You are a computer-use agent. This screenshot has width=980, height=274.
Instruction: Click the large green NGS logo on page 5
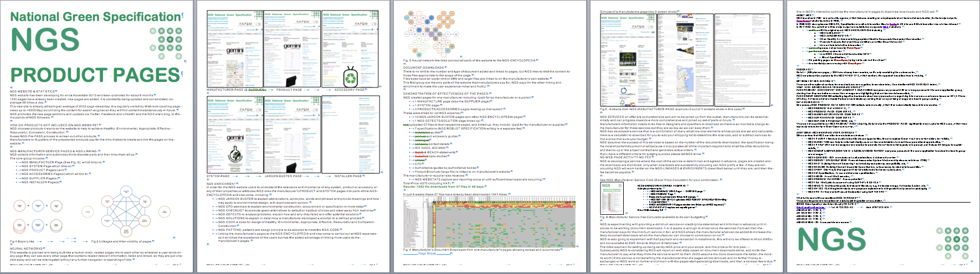[x=832, y=240]
